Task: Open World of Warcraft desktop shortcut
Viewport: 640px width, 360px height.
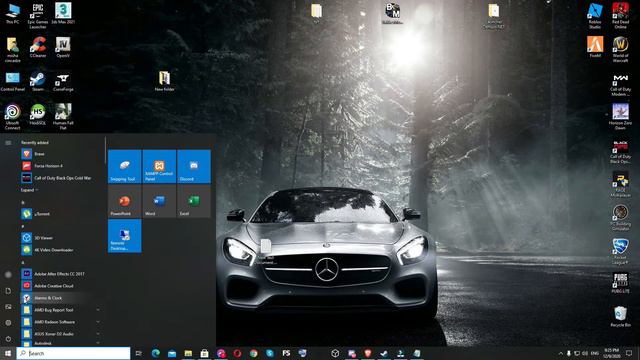Action: 620,49
